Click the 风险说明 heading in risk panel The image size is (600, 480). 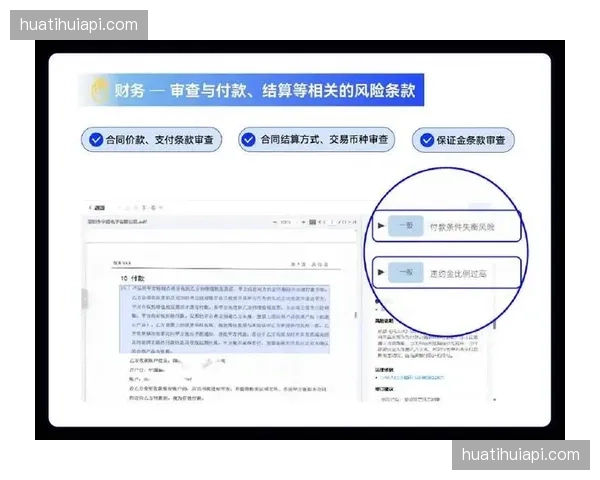pyautogui.click(x=385, y=320)
